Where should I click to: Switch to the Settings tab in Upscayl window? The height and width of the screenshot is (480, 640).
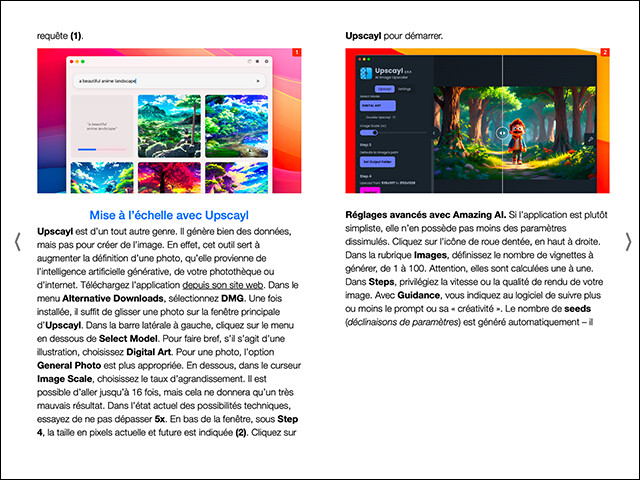pyautogui.click(x=404, y=89)
